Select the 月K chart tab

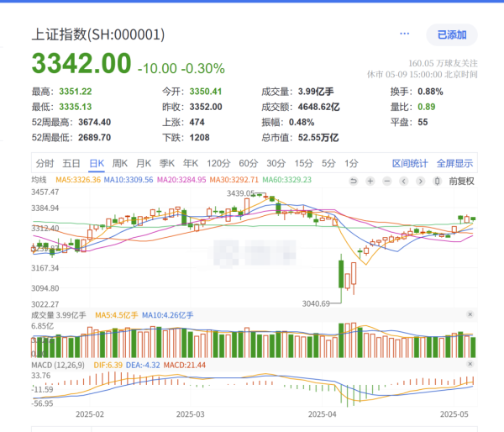tap(144, 163)
